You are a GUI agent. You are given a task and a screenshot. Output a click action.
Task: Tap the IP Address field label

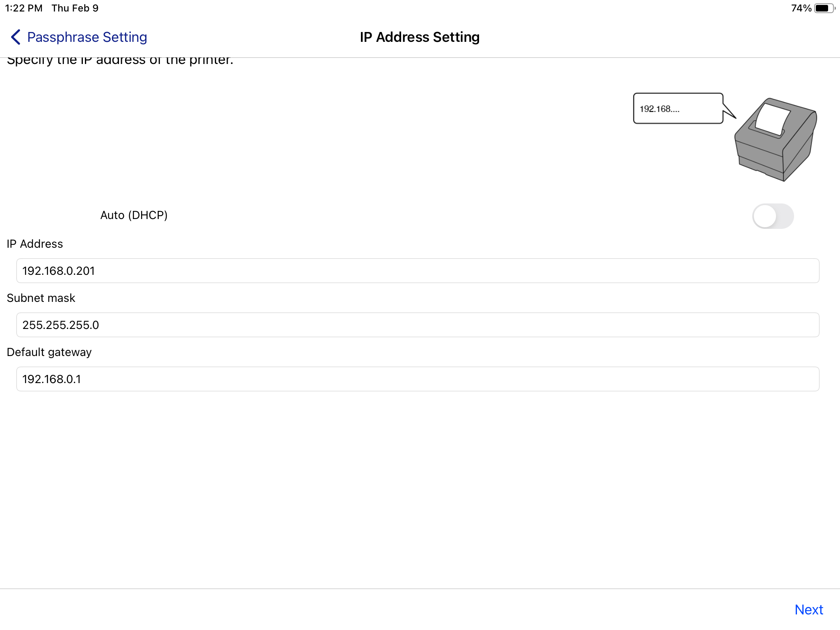tap(35, 244)
